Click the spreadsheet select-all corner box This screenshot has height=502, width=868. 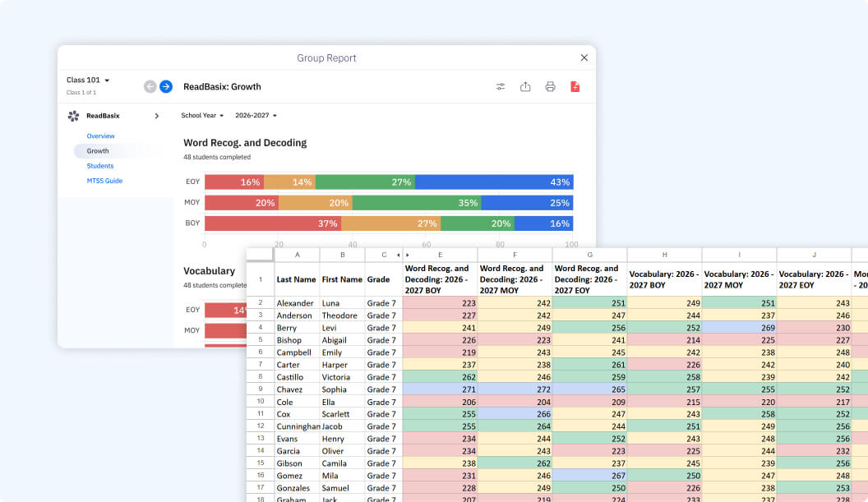pos(260,255)
